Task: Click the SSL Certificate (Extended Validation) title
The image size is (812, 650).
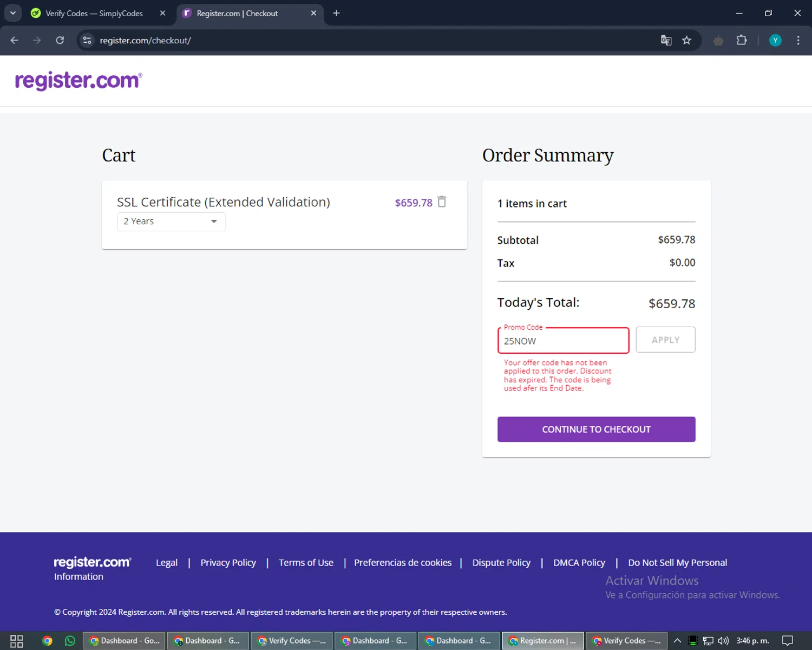Action: point(224,202)
